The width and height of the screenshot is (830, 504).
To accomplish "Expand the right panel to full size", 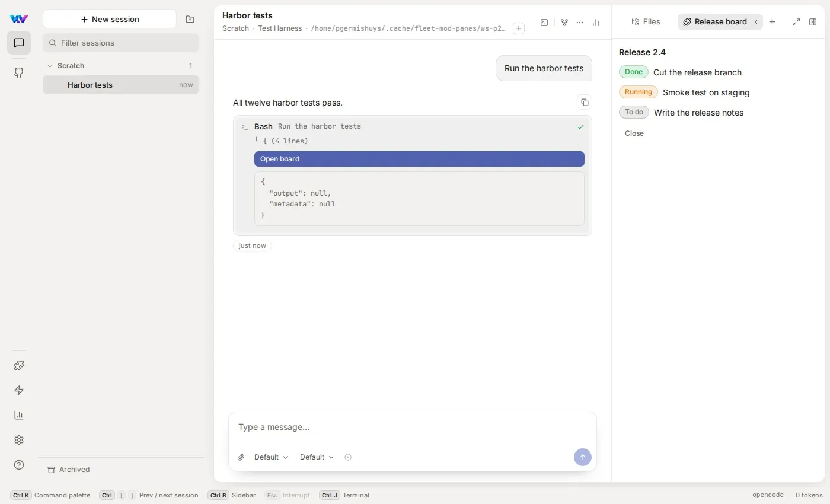I will [796, 22].
